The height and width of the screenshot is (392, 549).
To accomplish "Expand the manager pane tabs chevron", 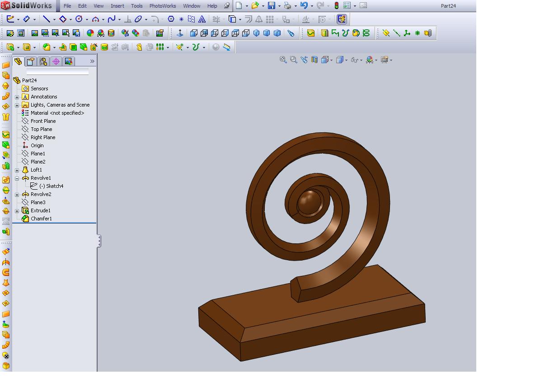I will point(92,61).
